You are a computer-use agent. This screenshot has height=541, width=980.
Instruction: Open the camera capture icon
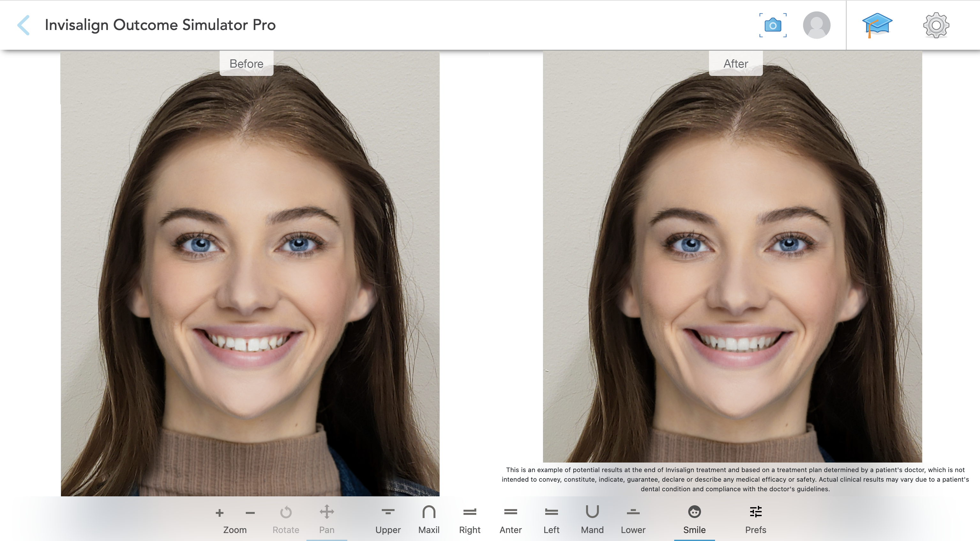tap(773, 25)
